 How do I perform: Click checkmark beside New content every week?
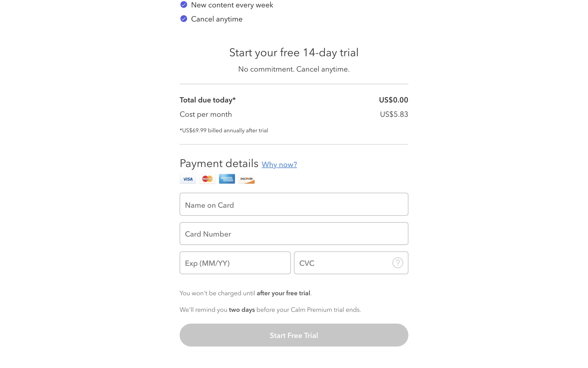184,5
